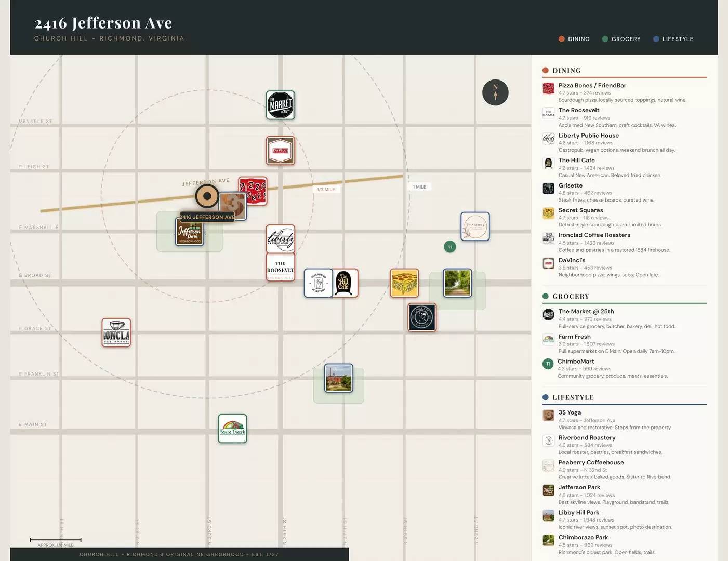Select The Roosevelt marker on the map

[x=281, y=267]
